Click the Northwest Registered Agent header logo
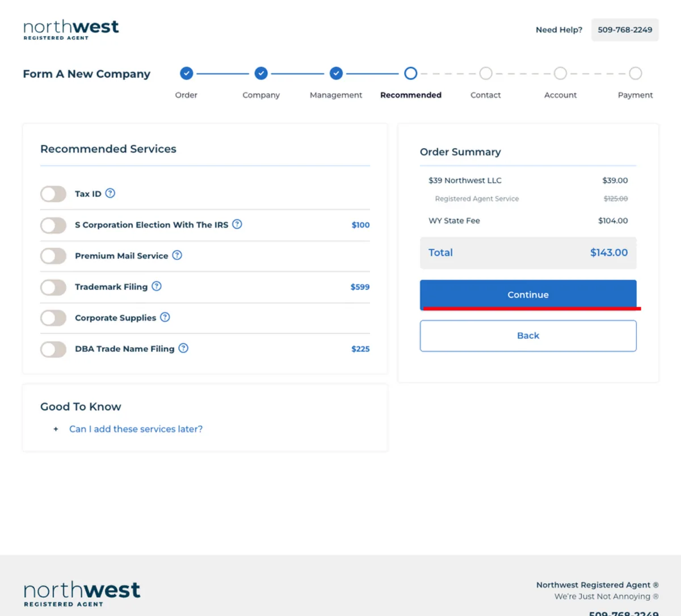 pyautogui.click(x=71, y=30)
